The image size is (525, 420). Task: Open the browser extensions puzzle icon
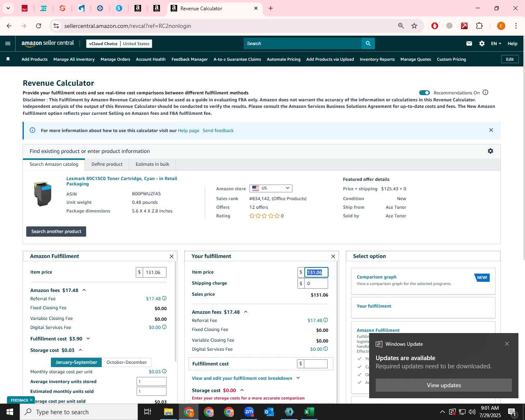[x=479, y=26]
